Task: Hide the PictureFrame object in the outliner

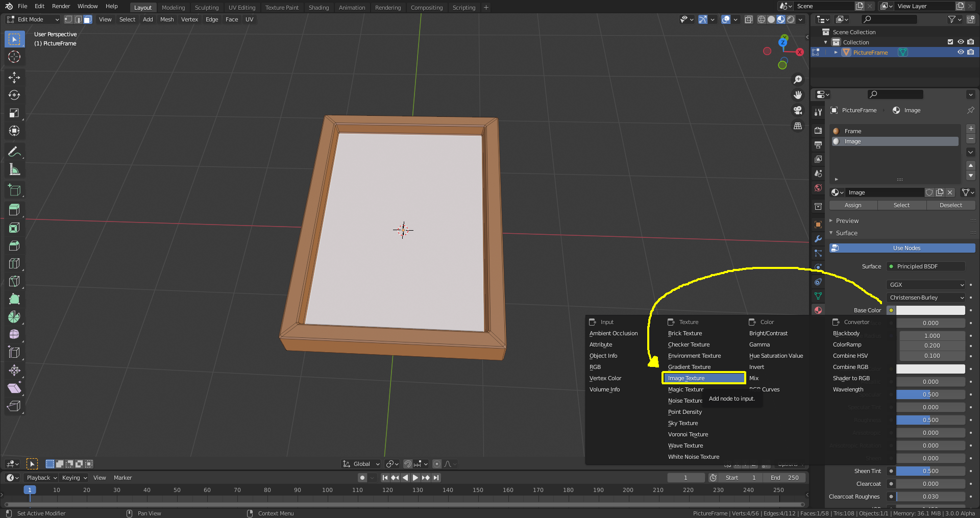Action: click(x=961, y=52)
